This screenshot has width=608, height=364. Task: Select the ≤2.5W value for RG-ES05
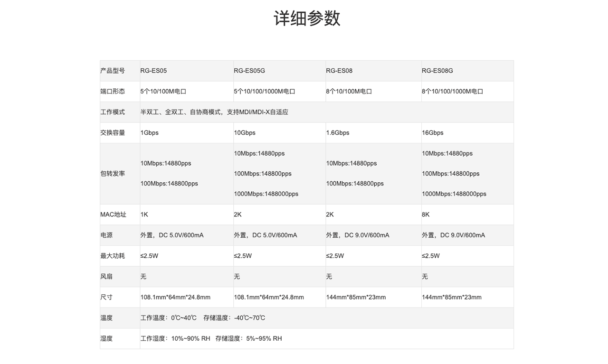(149, 256)
